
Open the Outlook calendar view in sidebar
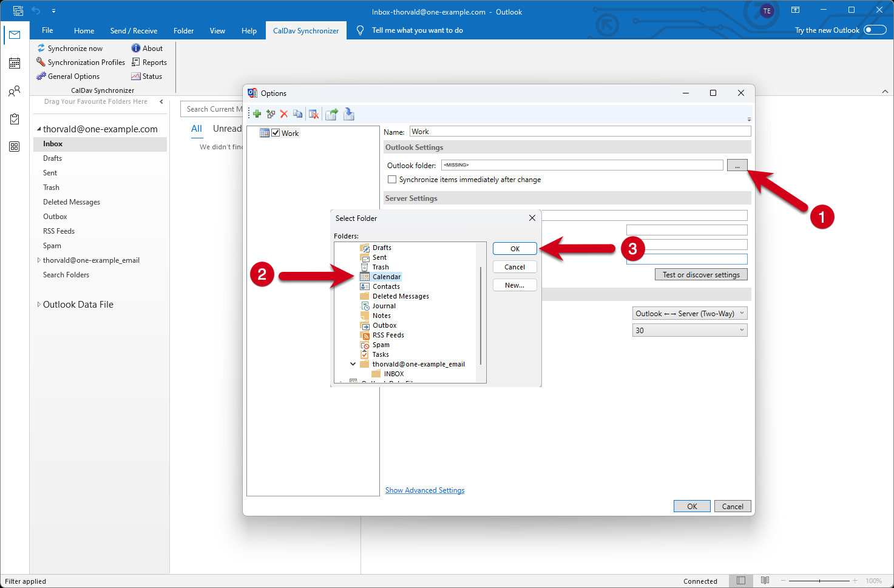15,63
